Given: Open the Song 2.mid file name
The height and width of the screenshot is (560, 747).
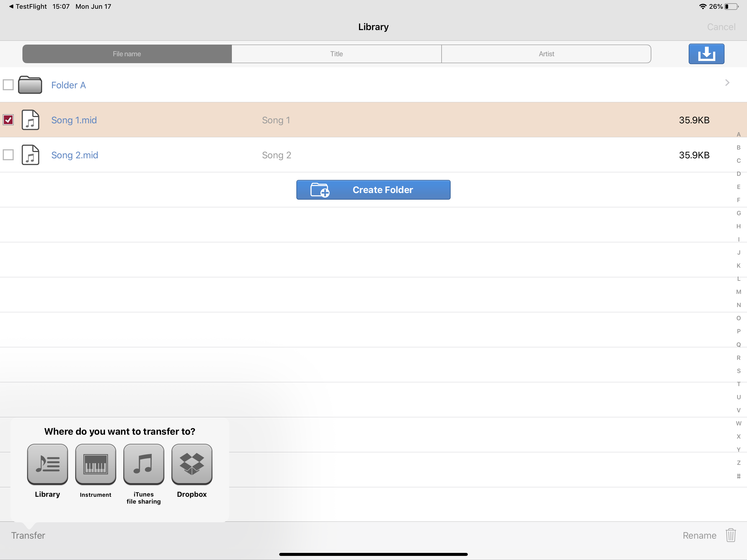Looking at the screenshot, I should [x=75, y=155].
